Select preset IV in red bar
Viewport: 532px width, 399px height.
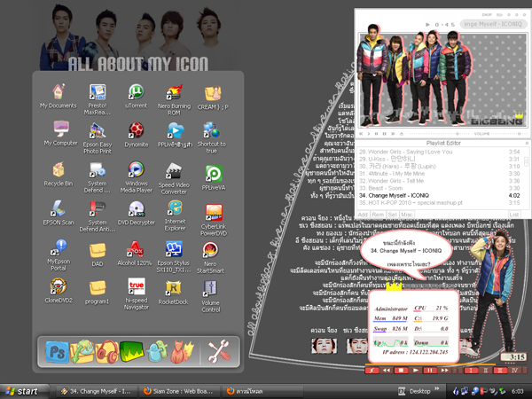(x=514, y=370)
